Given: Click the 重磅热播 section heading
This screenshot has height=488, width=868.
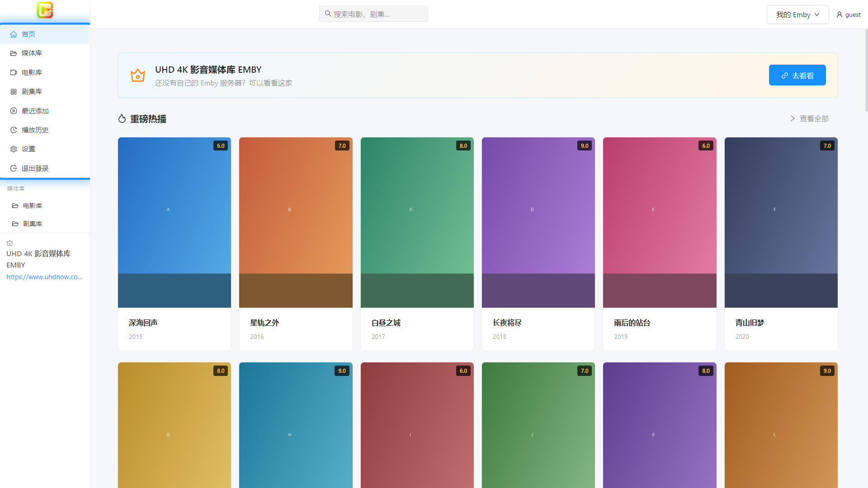Looking at the screenshot, I should pyautogui.click(x=148, y=119).
